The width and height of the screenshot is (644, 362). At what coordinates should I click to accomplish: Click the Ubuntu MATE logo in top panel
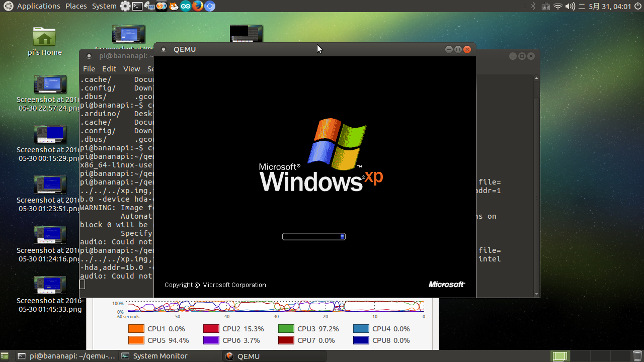point(8,6)
